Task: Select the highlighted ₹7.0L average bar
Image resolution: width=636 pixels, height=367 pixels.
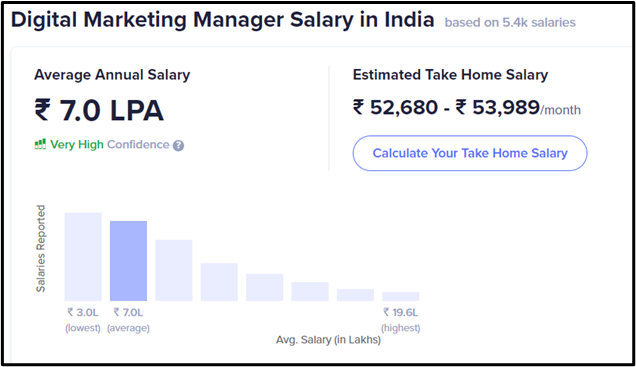Action: (128, 261)
